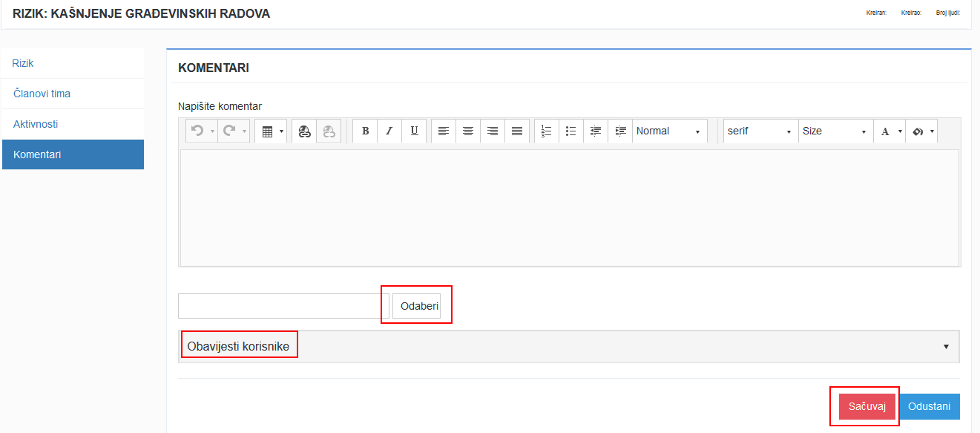Center align text

pyautogui.click(x=468, y=131)
